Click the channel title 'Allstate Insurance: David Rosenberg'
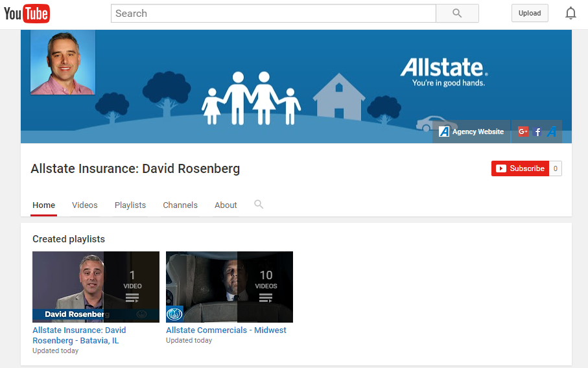This screenshot has width=588, height=368. 135,168
